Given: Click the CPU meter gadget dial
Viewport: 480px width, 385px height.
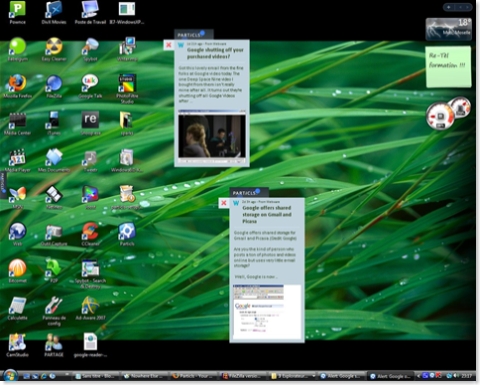Looking at the screenshot, I should (x=440, y=116).
